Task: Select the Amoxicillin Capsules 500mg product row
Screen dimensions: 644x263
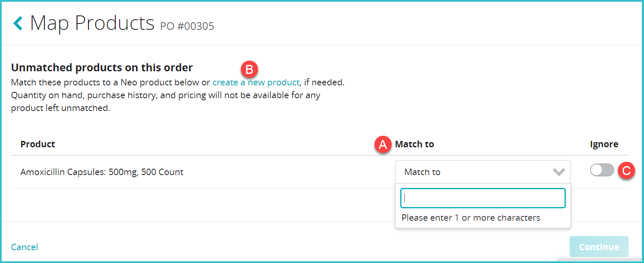Action: (x=102, y=172)
